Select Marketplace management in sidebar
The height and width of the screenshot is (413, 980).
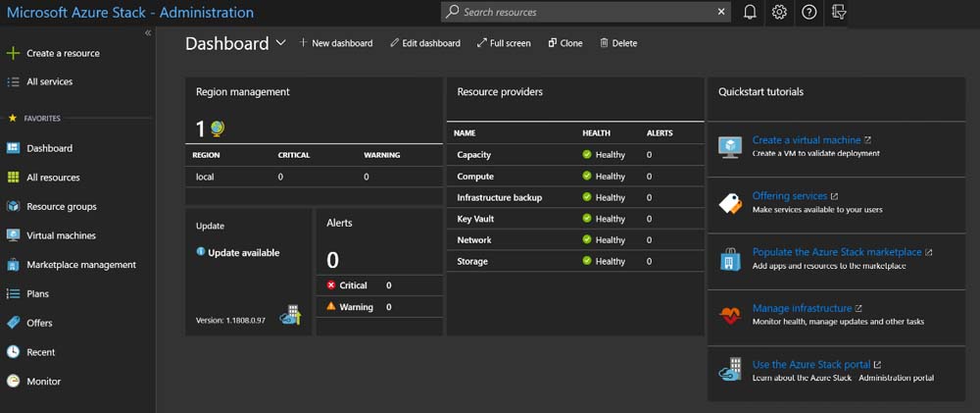(x=80, y=265)
